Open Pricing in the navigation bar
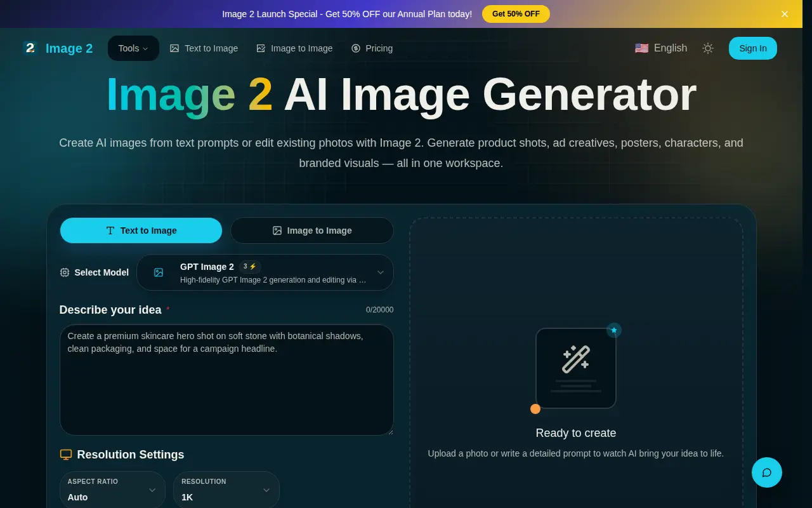Viewport: 812px width, 508px height. tap(372, 48)
